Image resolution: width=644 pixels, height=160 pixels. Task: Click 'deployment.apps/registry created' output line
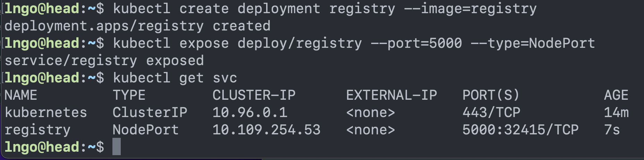click(137, 26)
